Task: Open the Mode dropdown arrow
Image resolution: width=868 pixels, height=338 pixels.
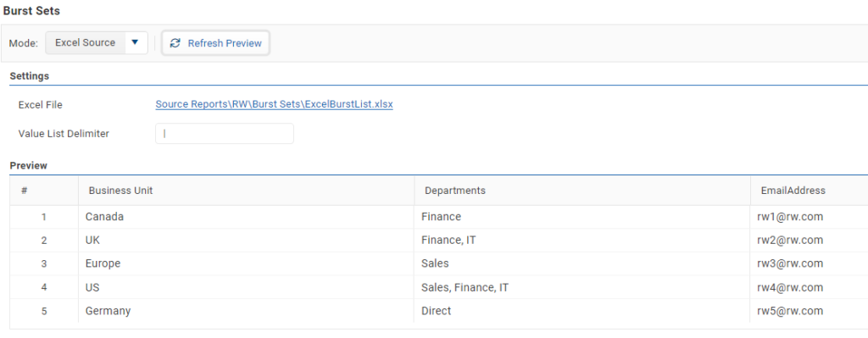Action: coord(135,42)
